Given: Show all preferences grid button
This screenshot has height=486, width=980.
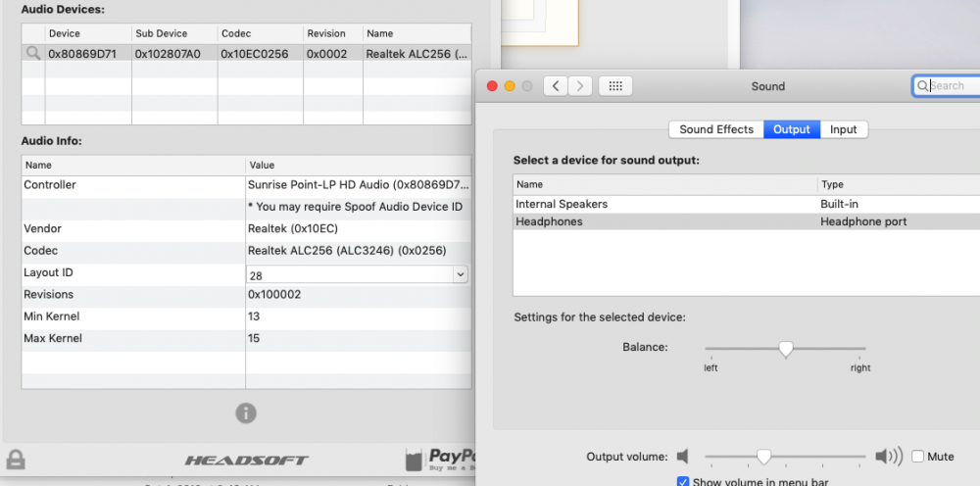Looking at the screenshot, I should pos(614,86).
